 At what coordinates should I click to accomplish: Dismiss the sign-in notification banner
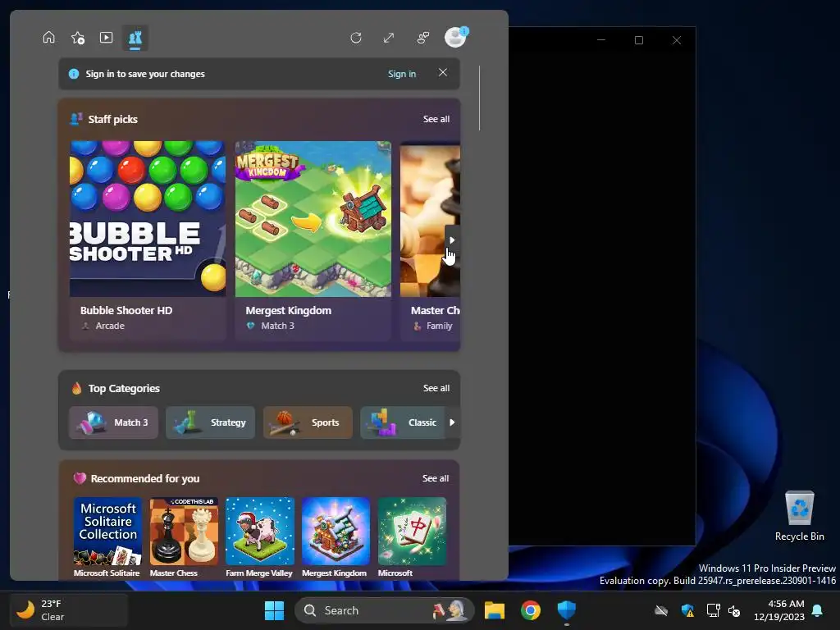(442, 72)
